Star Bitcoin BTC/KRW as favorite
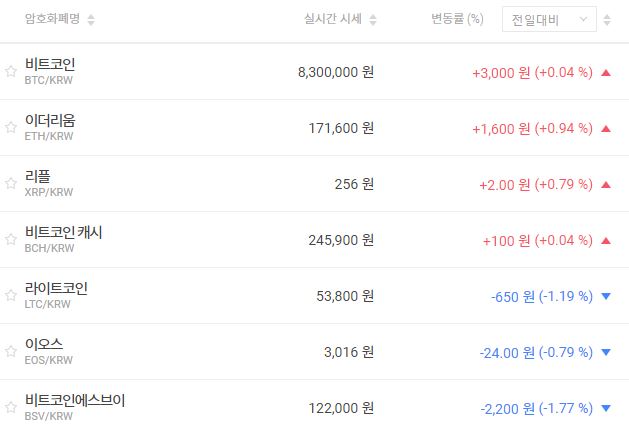The height and width of the screenshot is (431, 629). [11, 72]
